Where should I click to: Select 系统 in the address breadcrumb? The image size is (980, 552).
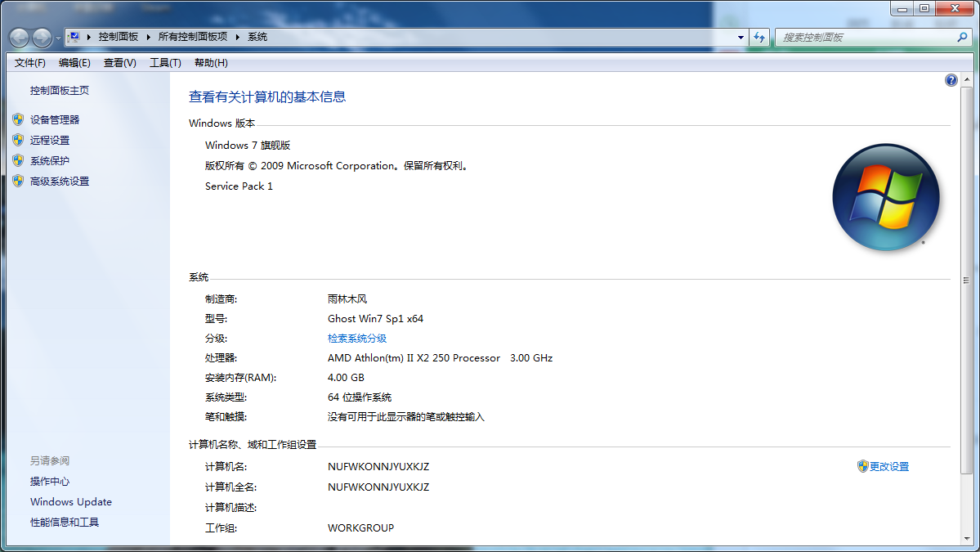coord(257,37)
